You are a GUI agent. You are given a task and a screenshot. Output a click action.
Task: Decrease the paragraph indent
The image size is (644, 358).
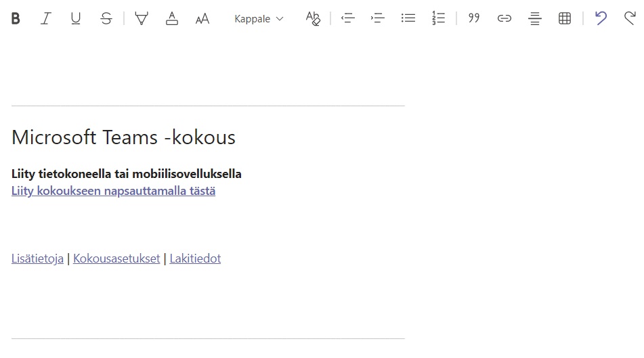point(348,19)
